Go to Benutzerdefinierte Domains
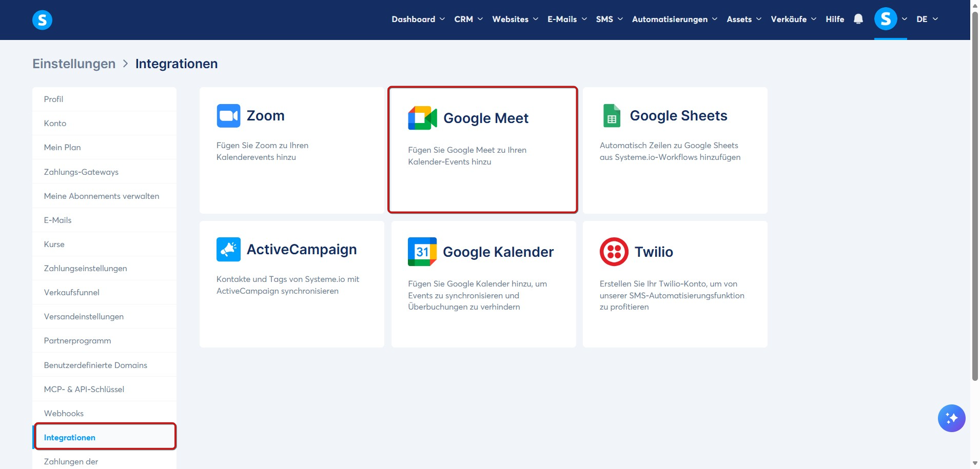Screen dimensions: 980x469 click(105, 365)
